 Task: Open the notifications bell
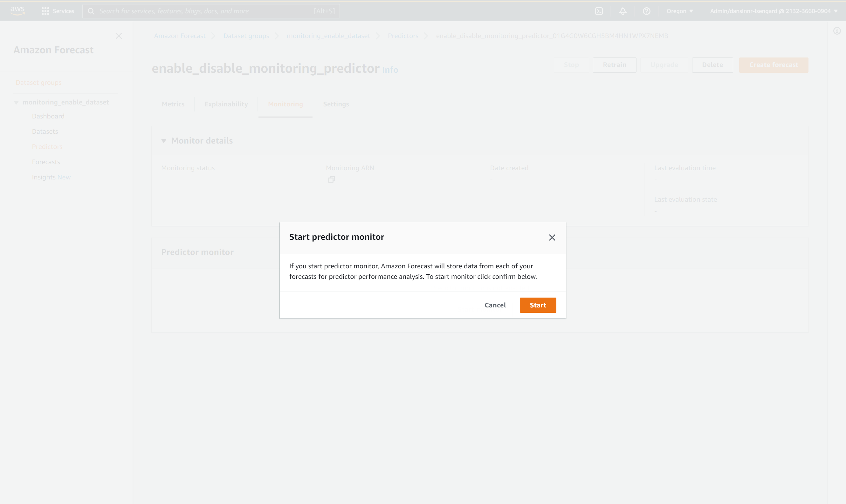(622, 11)
